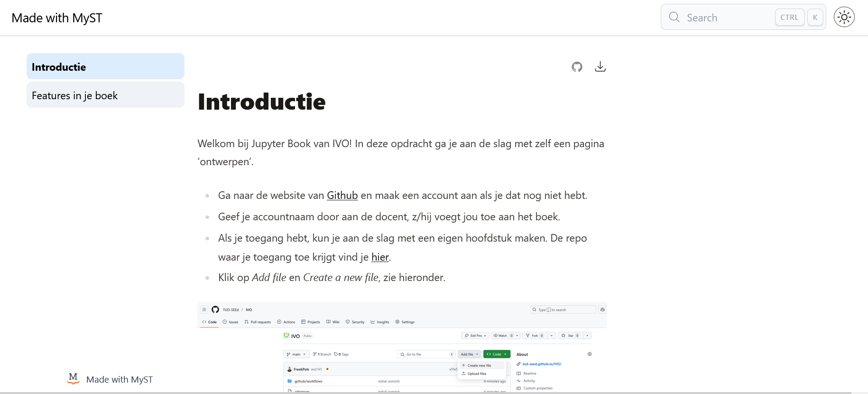
Task: Expand the "main" branch dropdown
Action: coord(296,354)
